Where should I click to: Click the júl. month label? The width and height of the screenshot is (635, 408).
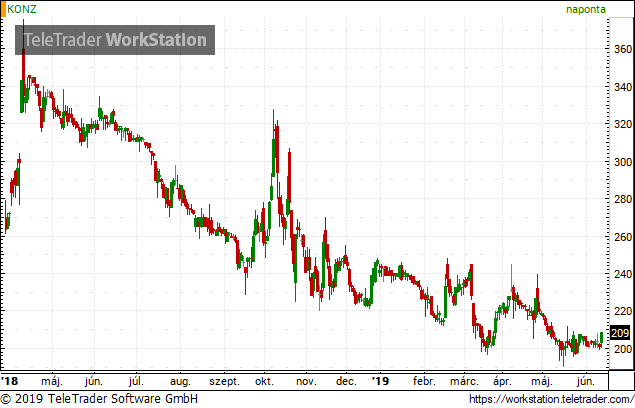136,382
